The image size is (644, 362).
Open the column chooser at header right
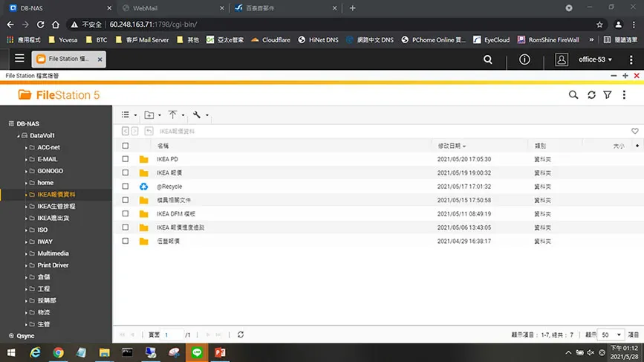coord(637,146)
